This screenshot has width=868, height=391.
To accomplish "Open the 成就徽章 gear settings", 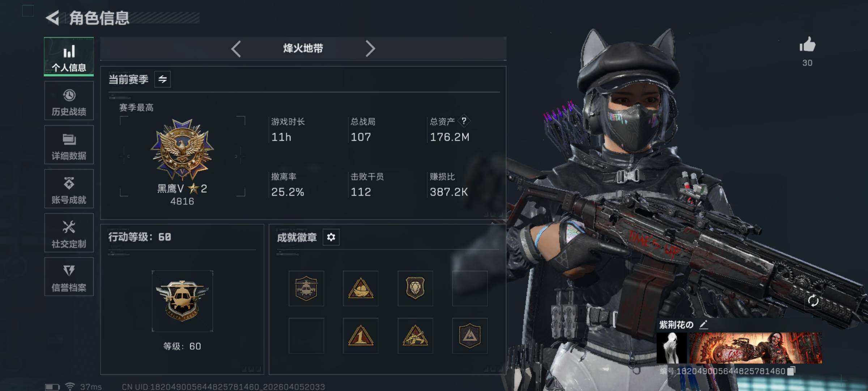I will click(x=331, y=237).
